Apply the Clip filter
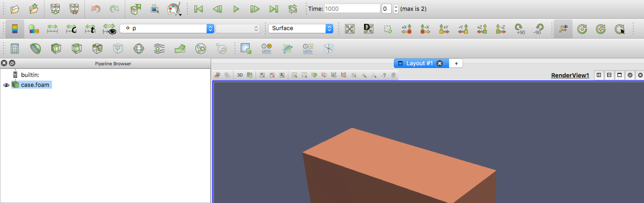644x203 pixels. tap(56, 48)
